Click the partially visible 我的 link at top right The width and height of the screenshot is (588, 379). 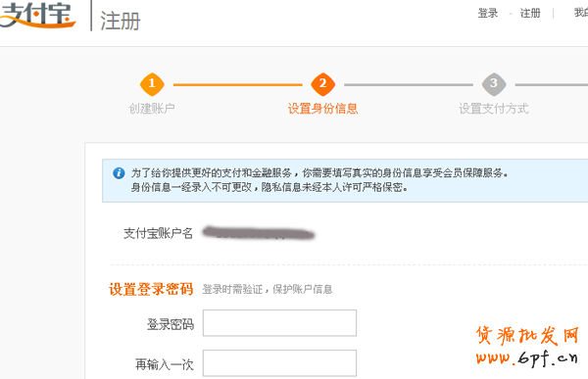click(581, 13)
